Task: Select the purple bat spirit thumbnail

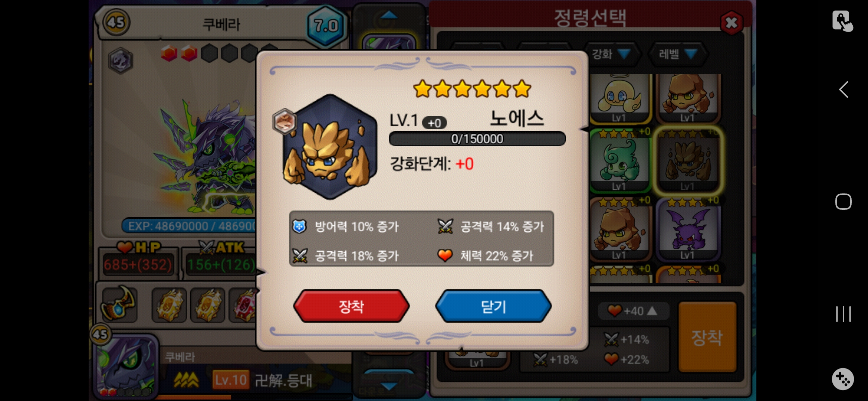Action: tap(688, 229)
